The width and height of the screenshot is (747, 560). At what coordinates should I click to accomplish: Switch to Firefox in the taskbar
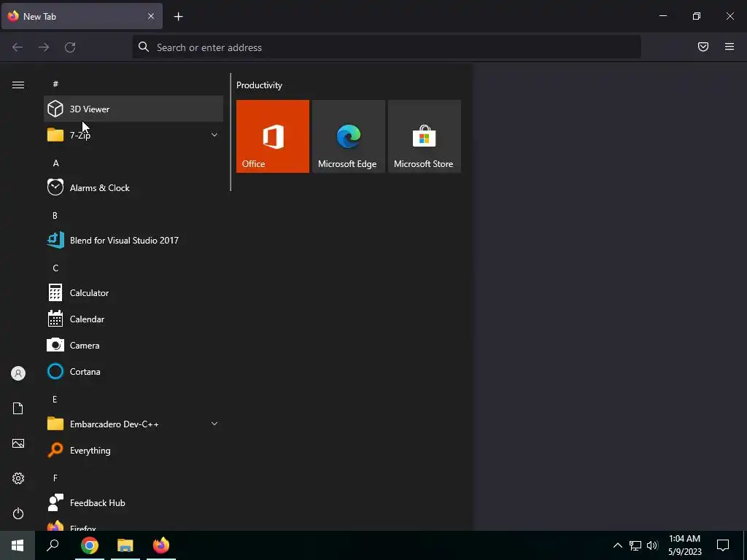pos(161,545)
